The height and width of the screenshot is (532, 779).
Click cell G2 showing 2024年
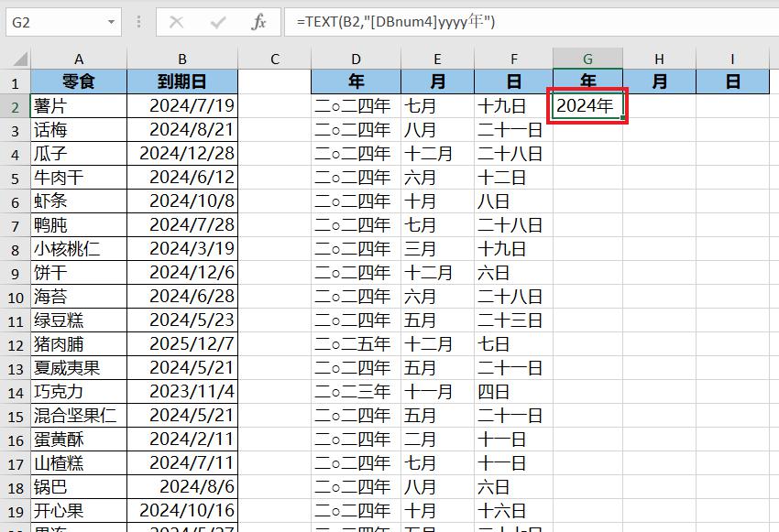click(x=587, y=105)
